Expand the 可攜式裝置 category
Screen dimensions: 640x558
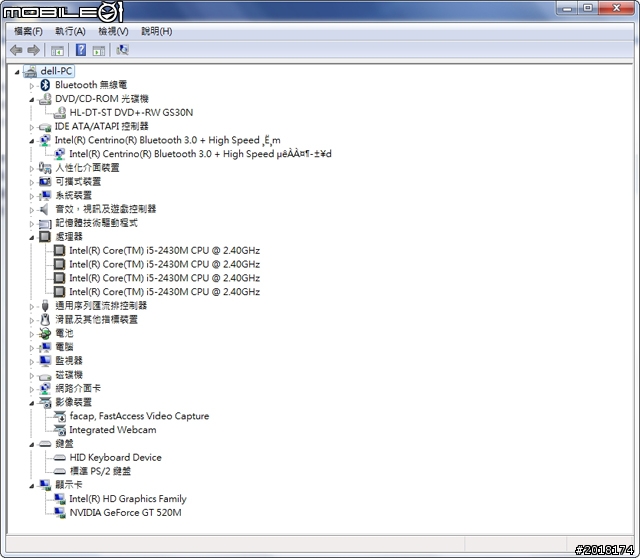pyautogui.click(x=31, y=182)
